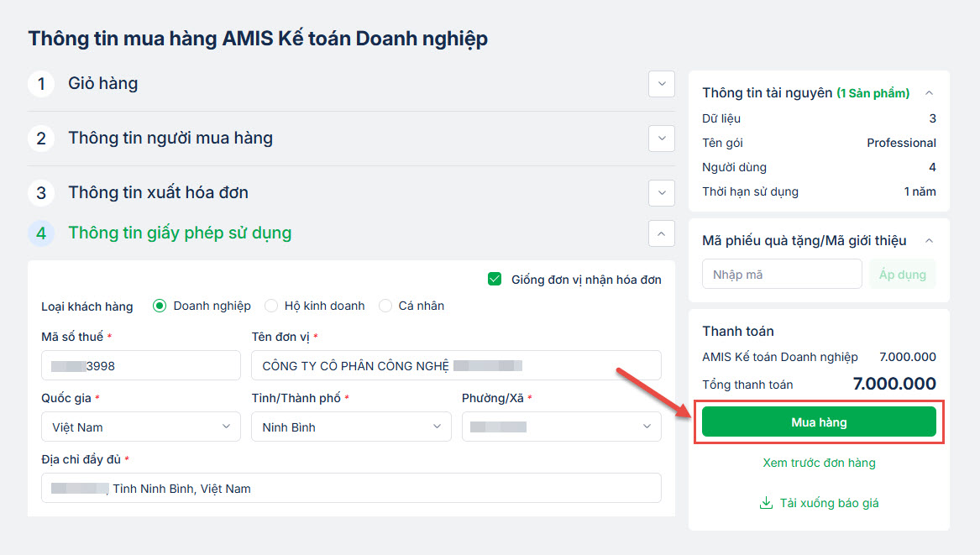This screenshot has width=980, height=555.
Task: Expand Thông tin người mua hàng chevron
Action: [662, 139]
